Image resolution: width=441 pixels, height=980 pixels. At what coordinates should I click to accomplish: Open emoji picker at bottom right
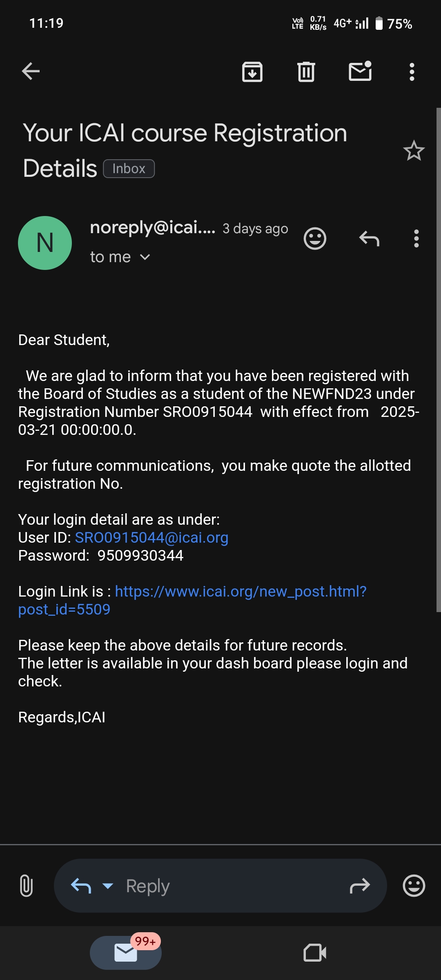(x=414, y=886)
